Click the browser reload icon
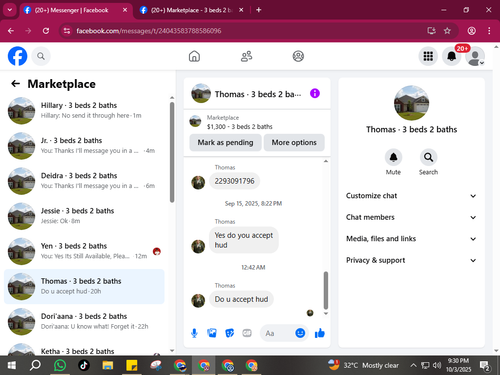Viewport: 500px width, 375px height. [x=46, y=31]
